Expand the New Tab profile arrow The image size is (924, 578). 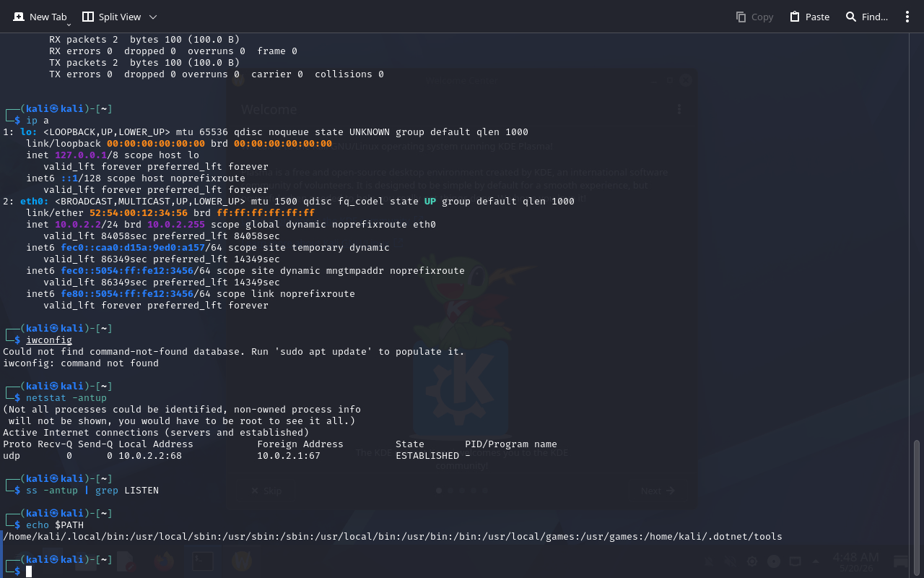(69, 25)
